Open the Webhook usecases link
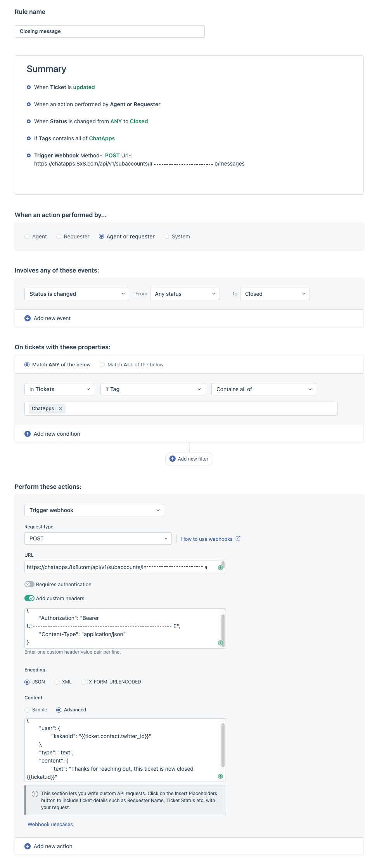The height and width of the screenshot is (868, 377). click(50, 824)
